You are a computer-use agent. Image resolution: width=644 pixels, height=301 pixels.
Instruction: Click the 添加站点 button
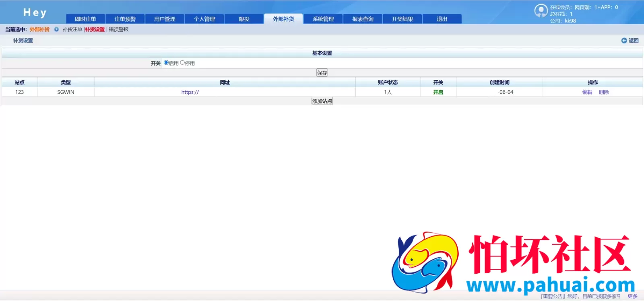tap(322, 101)
